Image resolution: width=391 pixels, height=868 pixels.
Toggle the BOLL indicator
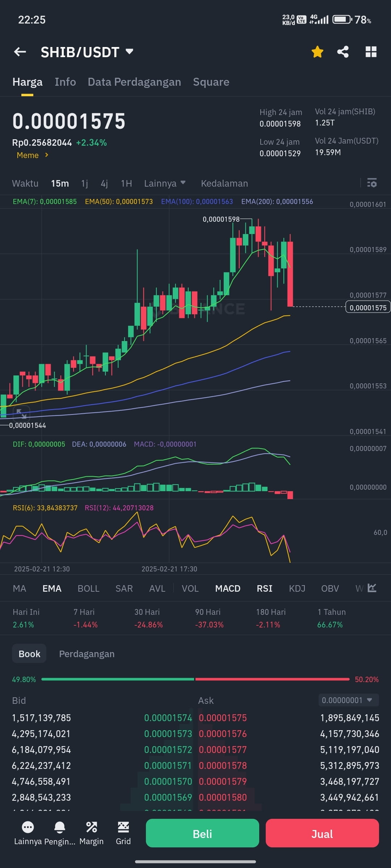click(x=88, y=588)
